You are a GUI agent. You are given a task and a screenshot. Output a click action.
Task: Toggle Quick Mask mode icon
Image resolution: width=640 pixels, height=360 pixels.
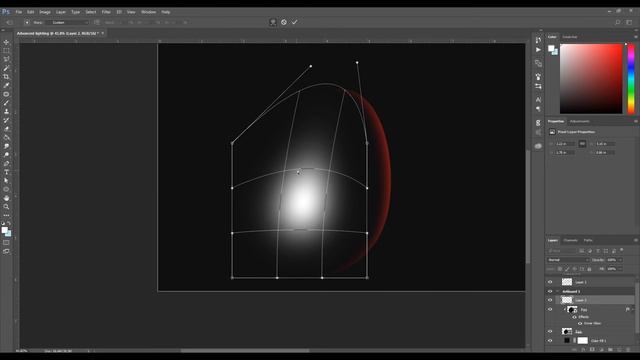[x=6, y=243]
